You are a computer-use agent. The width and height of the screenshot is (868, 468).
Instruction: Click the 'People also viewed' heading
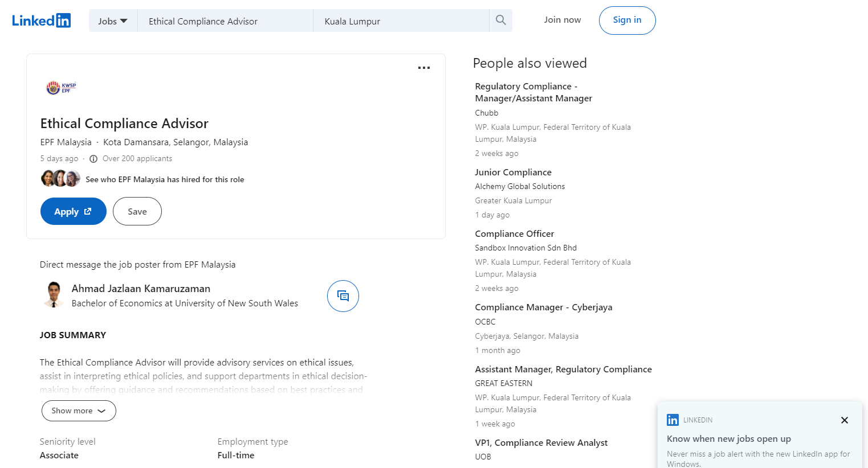click(x=529, y=63)
